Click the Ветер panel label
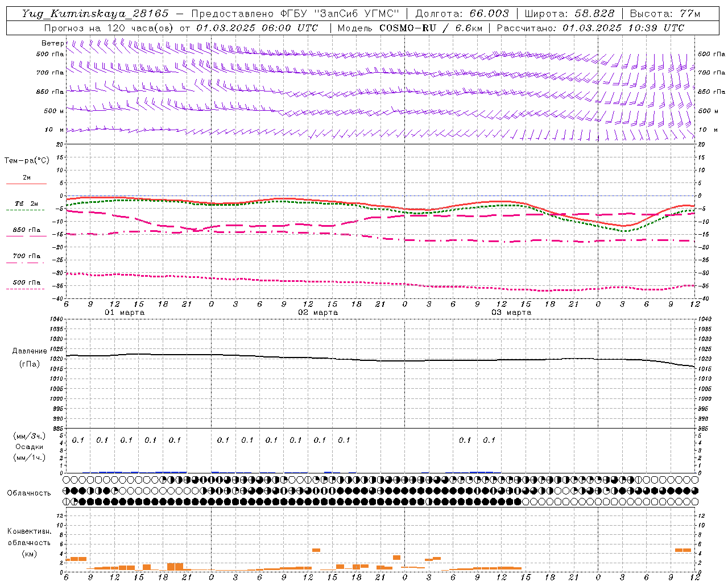 click(x=53, y=43)
